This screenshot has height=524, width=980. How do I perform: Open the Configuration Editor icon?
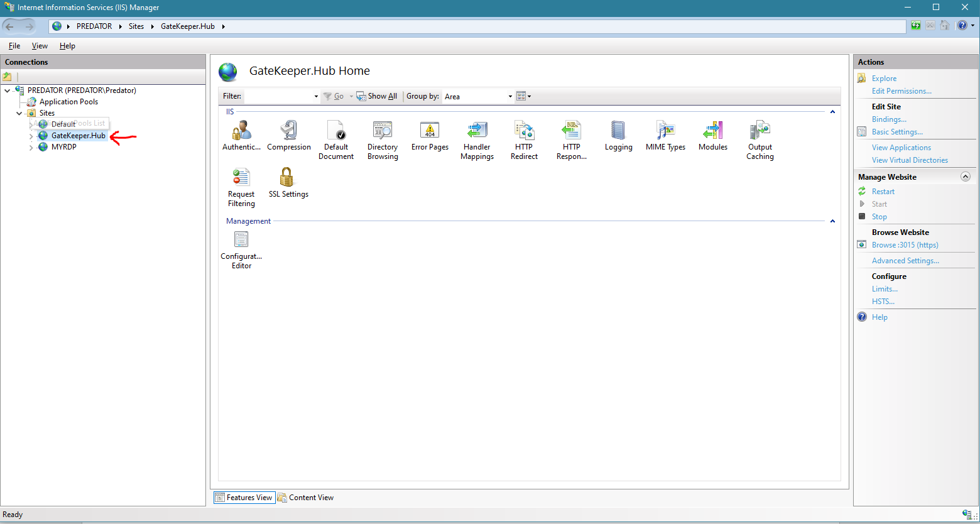[x=241, y=241]
